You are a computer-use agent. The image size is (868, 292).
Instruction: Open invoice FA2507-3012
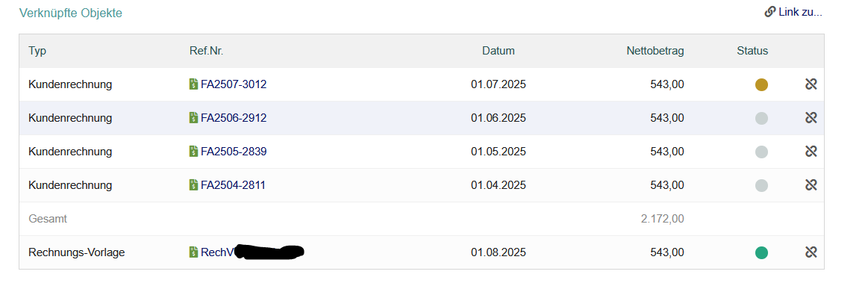pyautogui.click(x=234, y=84)
